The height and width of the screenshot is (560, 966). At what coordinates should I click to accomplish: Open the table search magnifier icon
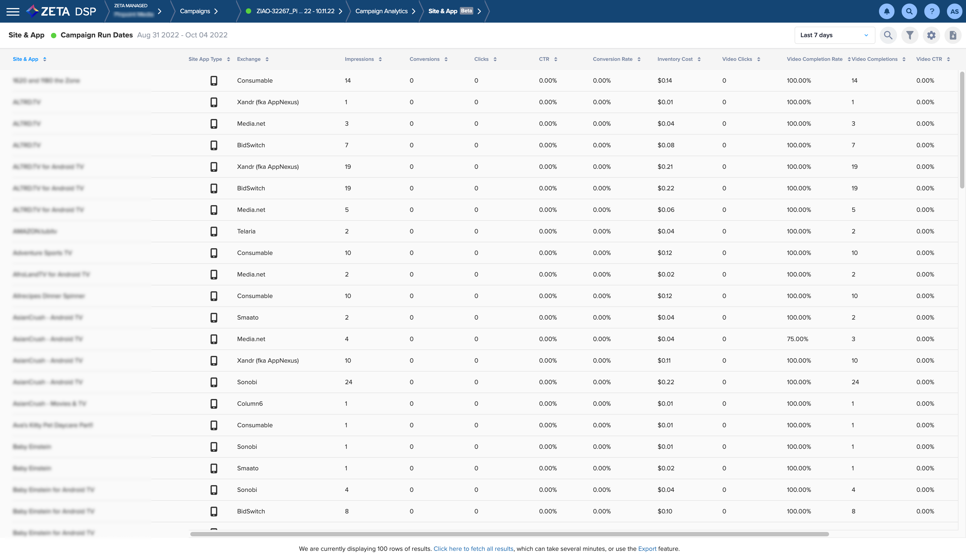tap(888, 35)
